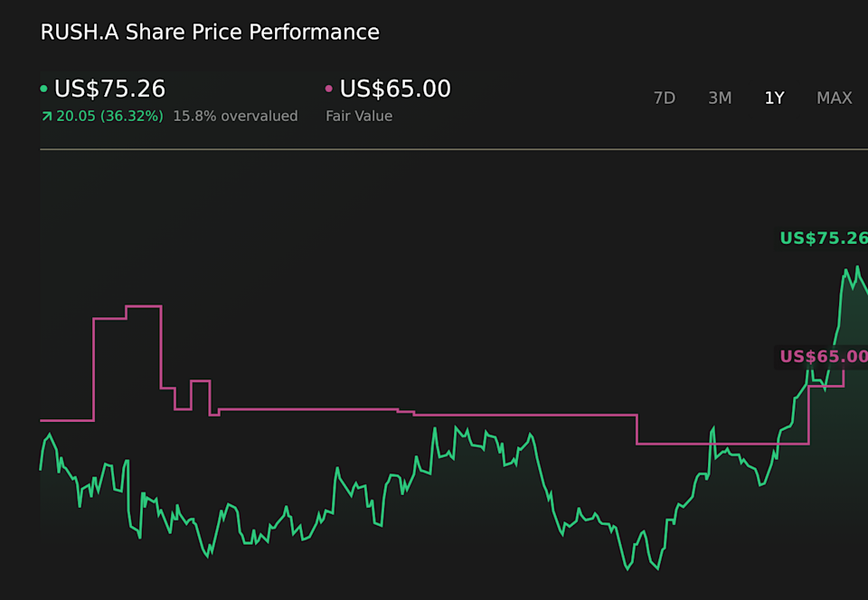
Task: Click the green US$75.26 chart label
Action: [823, 239]
